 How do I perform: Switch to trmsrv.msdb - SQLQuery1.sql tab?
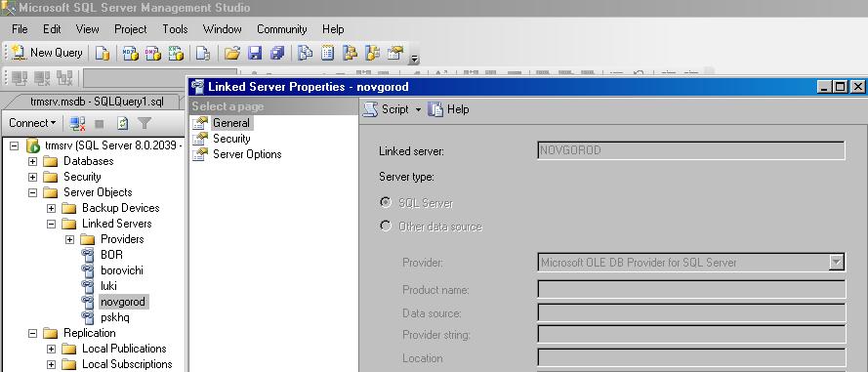pos(97,102)
